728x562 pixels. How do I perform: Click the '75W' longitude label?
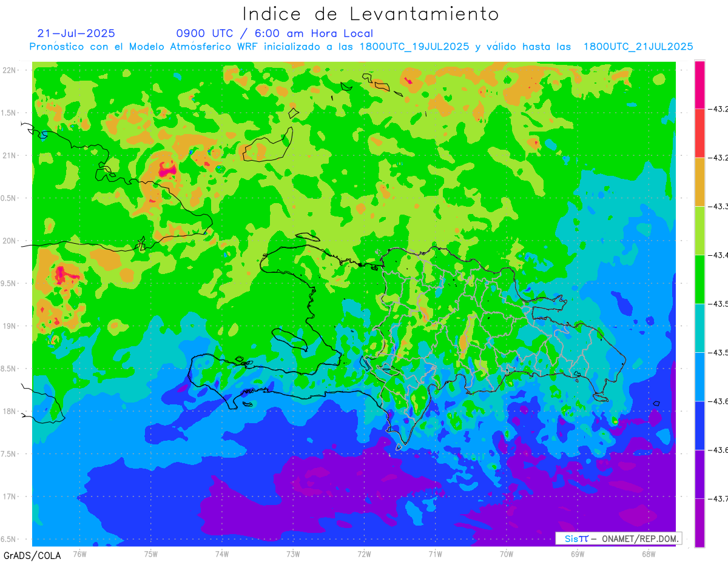tap(151, 554)
